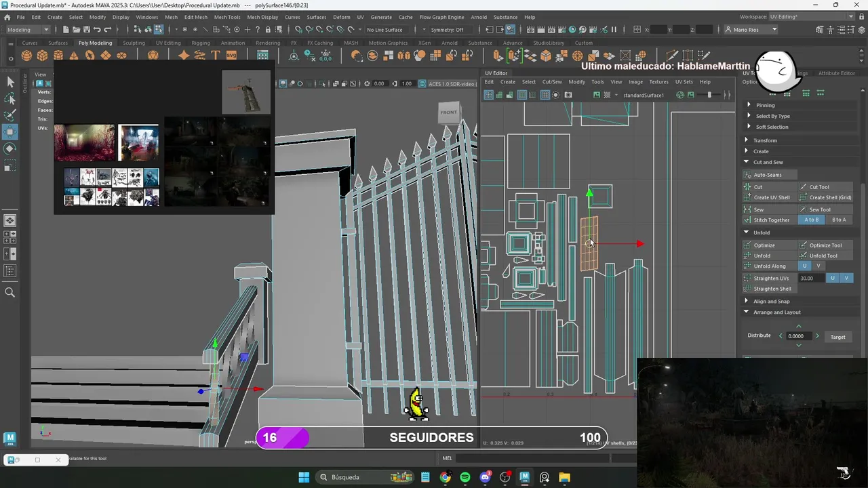Switch to the Sculpting shelf tab
This screenshot has height=488, width=868.
click(x=134, y=43)
